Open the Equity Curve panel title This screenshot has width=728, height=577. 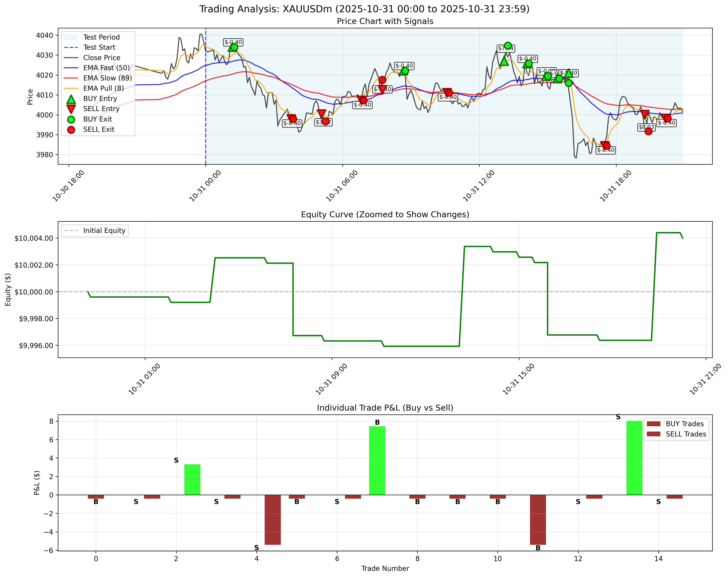pyautogui.click(x=386, y=214)
